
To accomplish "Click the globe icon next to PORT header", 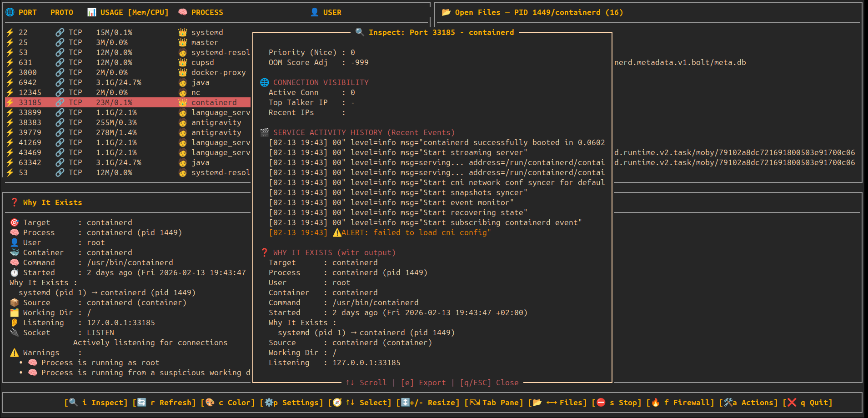I will 10,12.
